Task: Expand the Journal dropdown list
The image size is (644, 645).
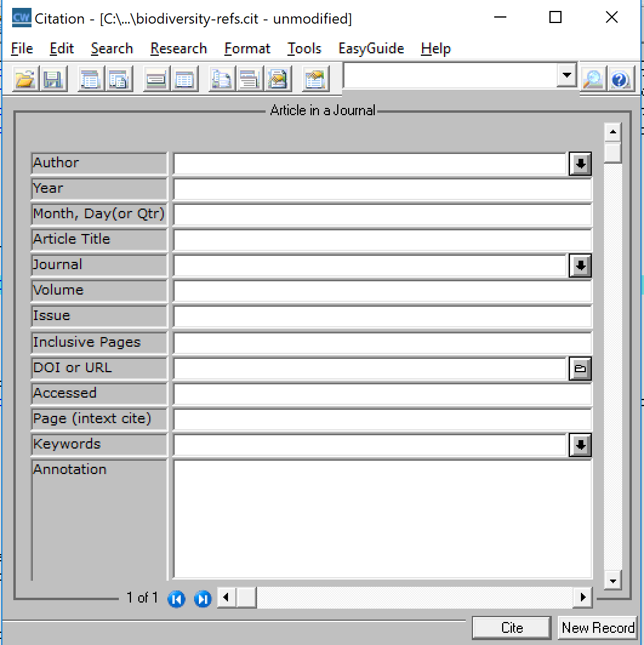Action: 580,266
